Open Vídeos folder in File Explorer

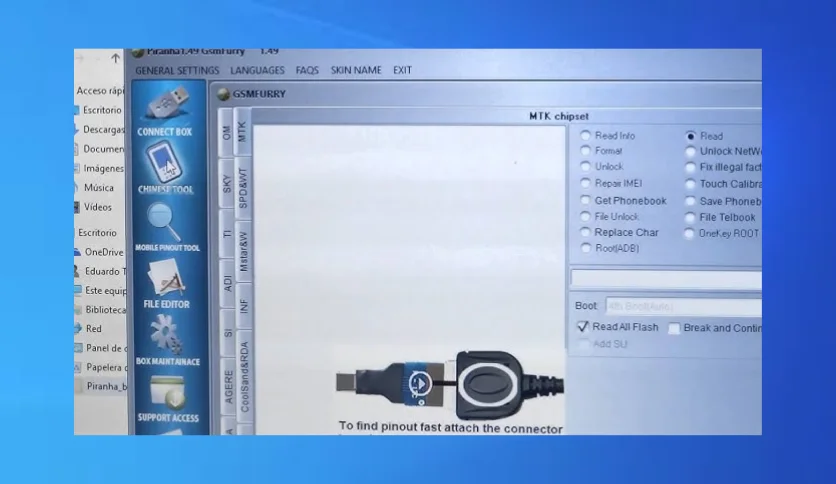coord(98,207)
